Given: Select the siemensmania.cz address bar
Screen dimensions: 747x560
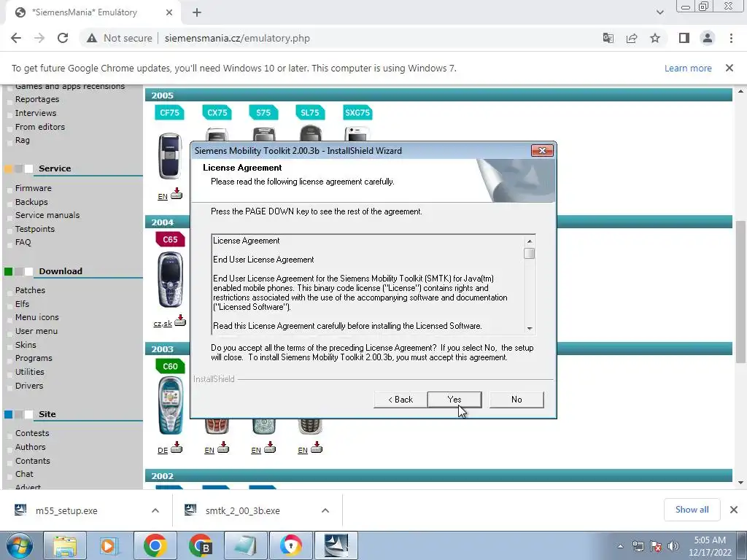Looking at the screenshot, I should (237, 38).
